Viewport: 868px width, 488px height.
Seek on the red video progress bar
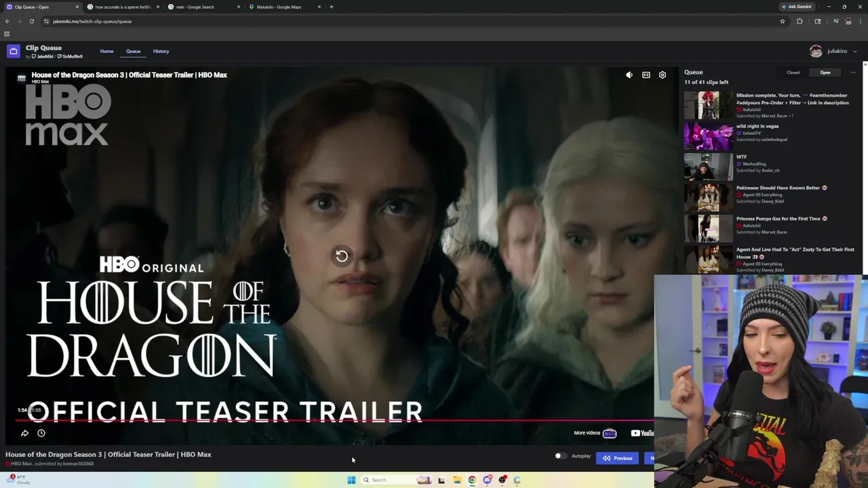coord(334,420)
